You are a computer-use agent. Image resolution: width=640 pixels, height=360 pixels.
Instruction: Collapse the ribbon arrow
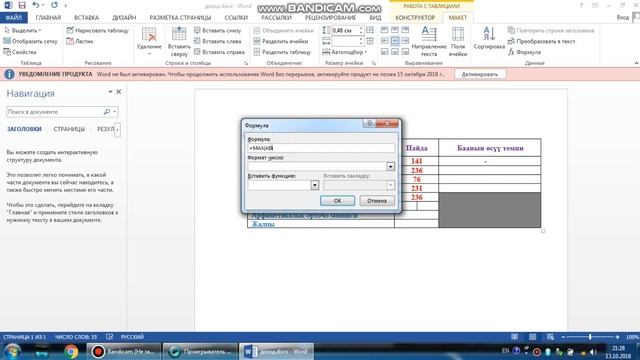pyautogui.click(x=636, y=63)
